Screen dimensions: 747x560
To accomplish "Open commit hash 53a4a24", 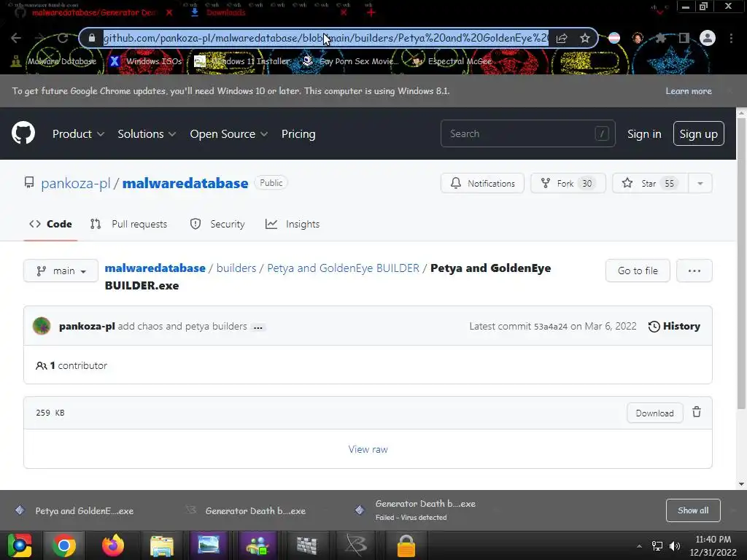I will click(x=550, y=327).
